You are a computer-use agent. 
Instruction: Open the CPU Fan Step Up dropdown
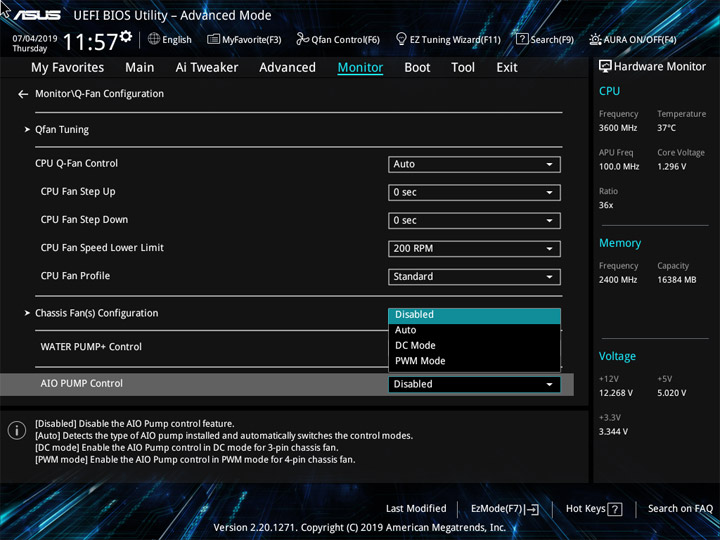click(474, 192)
